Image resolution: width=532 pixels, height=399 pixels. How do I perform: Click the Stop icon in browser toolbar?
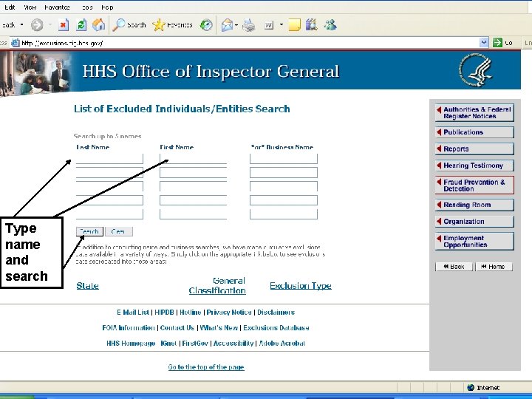63,25
